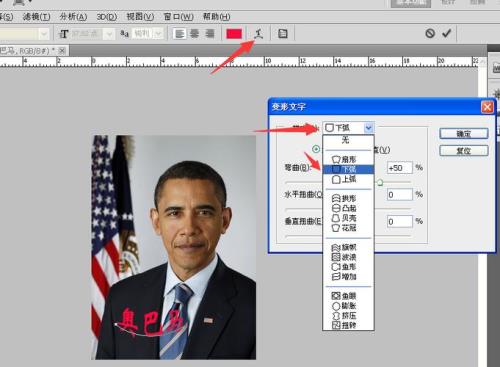Image resolution: width=500 pixels, height=367 pixels.
Task: Select 拱形 warp style
Action: click(348, 198)
